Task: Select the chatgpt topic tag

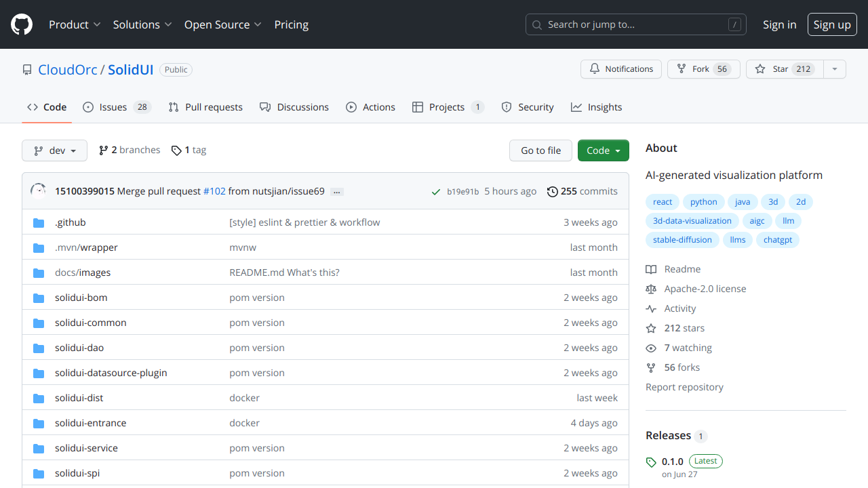Action: tap(778, 240)
